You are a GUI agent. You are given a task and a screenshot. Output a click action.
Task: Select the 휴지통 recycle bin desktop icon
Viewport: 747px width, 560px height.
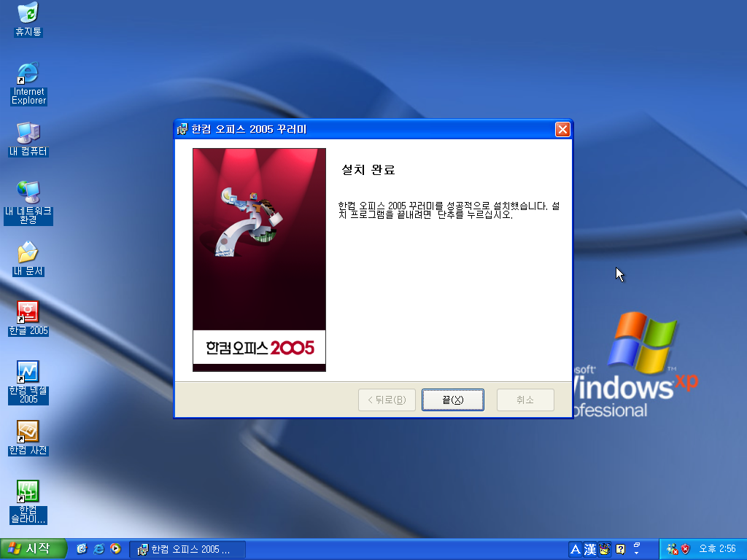tap(28, 19)
